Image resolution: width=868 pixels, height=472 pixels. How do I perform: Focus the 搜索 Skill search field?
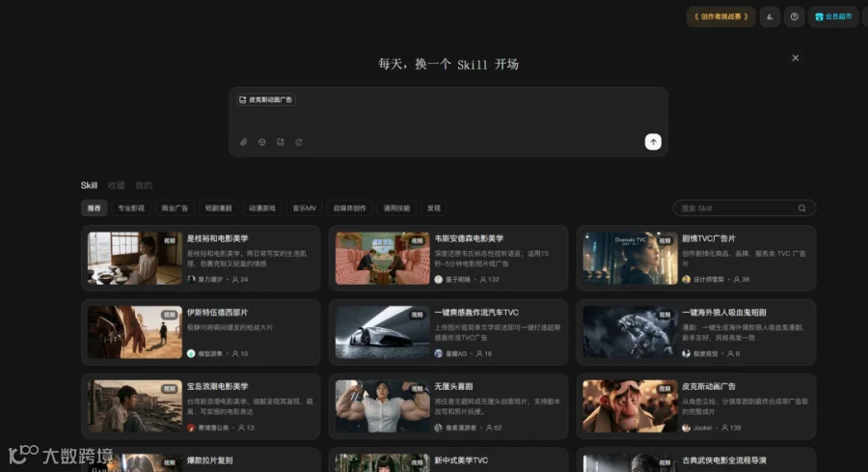(x=744, y=208)
